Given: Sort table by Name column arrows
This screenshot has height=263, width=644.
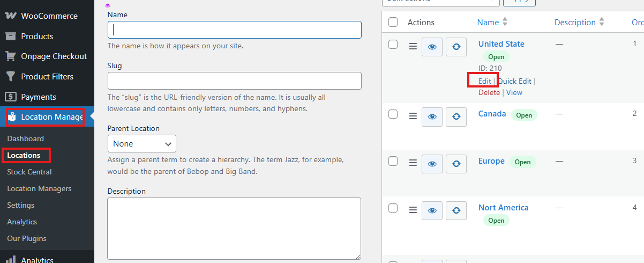Looking at the screenshot, I should (x=505, y=23).
